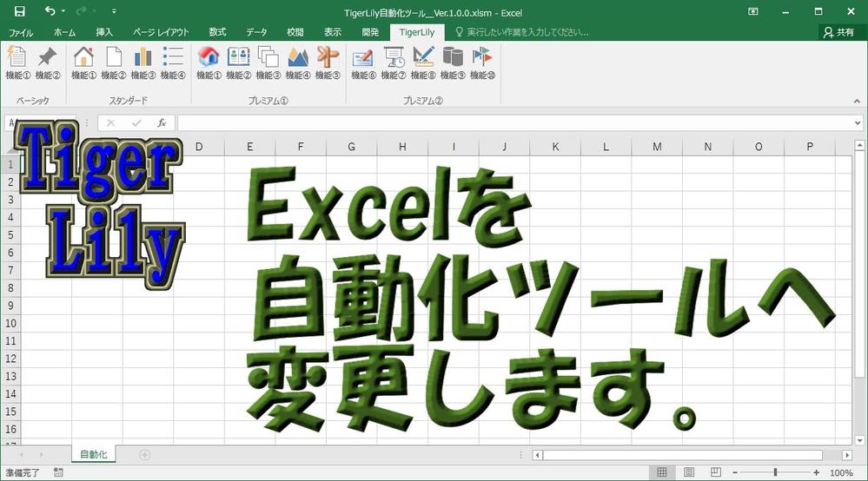Click 準備完了 status text
Viewport: 868px width, 481px height.
coord(23,472)
